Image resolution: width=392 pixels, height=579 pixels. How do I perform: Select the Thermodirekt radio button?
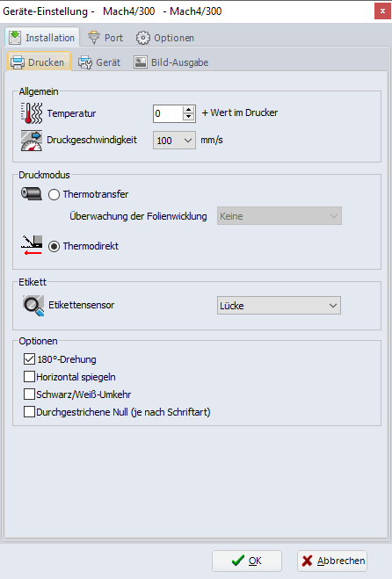[54, 246]
